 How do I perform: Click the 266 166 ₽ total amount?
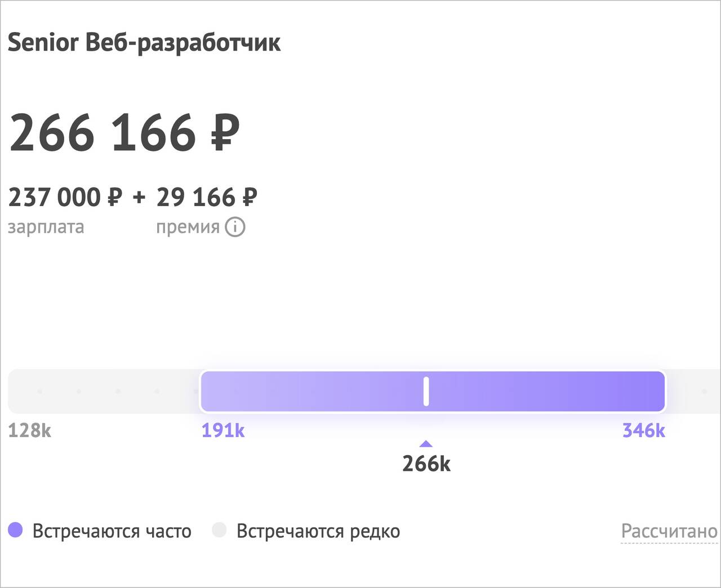(x=124, y=133)
